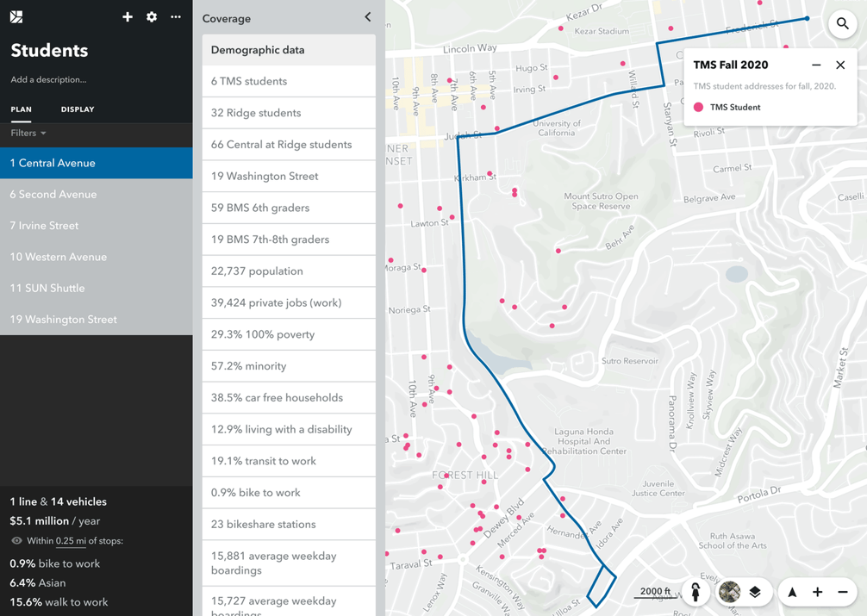Select the 6 Second Avenue line
867x616 pixels.
97,194
